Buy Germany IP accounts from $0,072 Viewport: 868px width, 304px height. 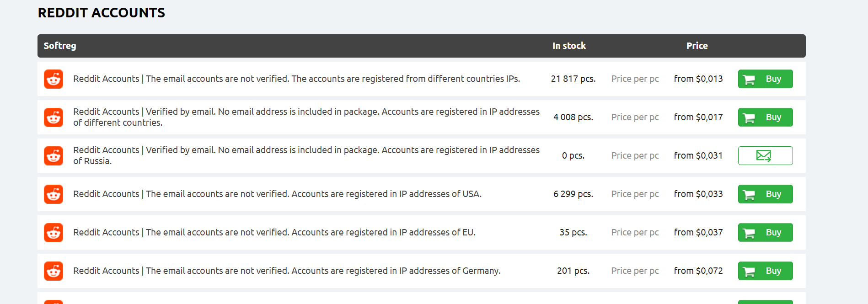point(765,271)
